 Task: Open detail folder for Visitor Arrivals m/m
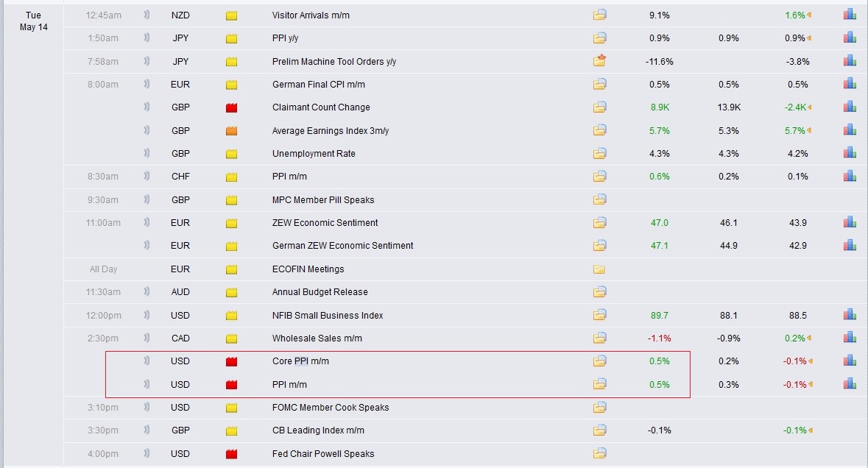600,15
